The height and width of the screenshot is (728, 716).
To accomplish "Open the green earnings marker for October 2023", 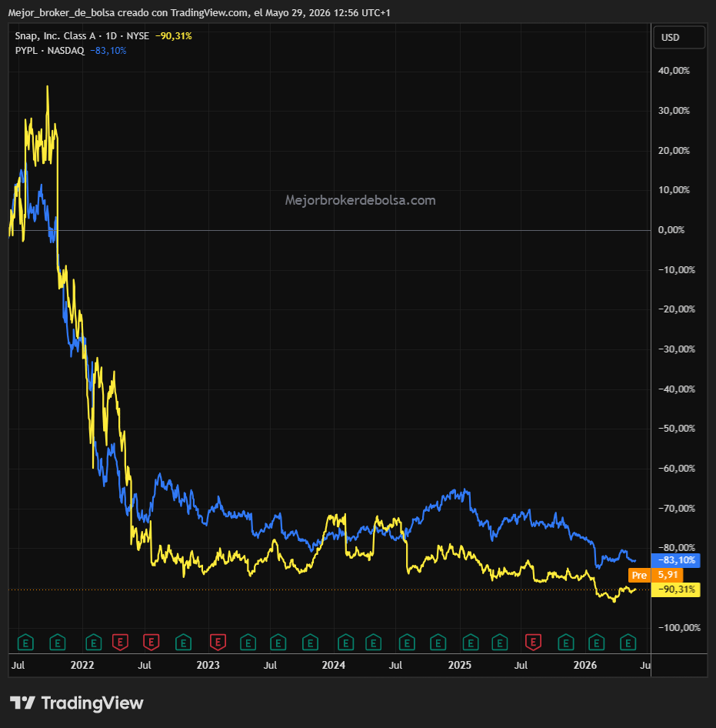I will [x=310, y=643].
